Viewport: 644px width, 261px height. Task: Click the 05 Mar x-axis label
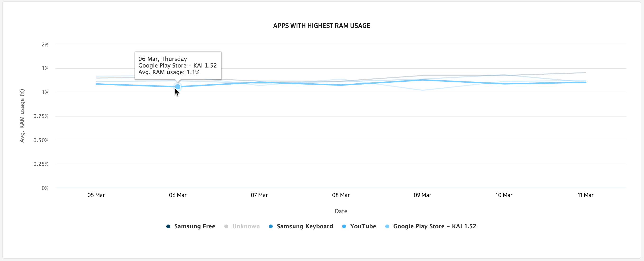tap(96, 195)
